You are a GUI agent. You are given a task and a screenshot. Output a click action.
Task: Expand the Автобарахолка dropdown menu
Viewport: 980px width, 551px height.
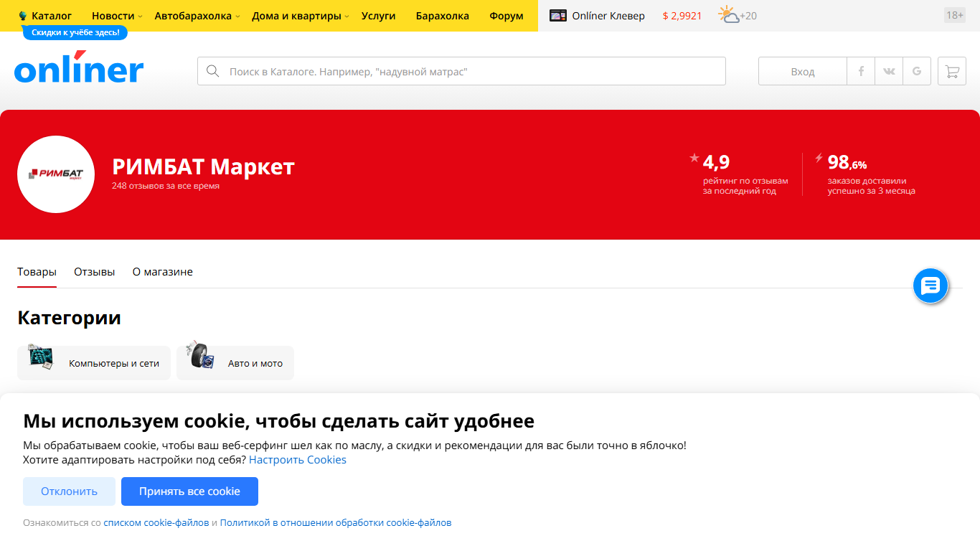197,16
